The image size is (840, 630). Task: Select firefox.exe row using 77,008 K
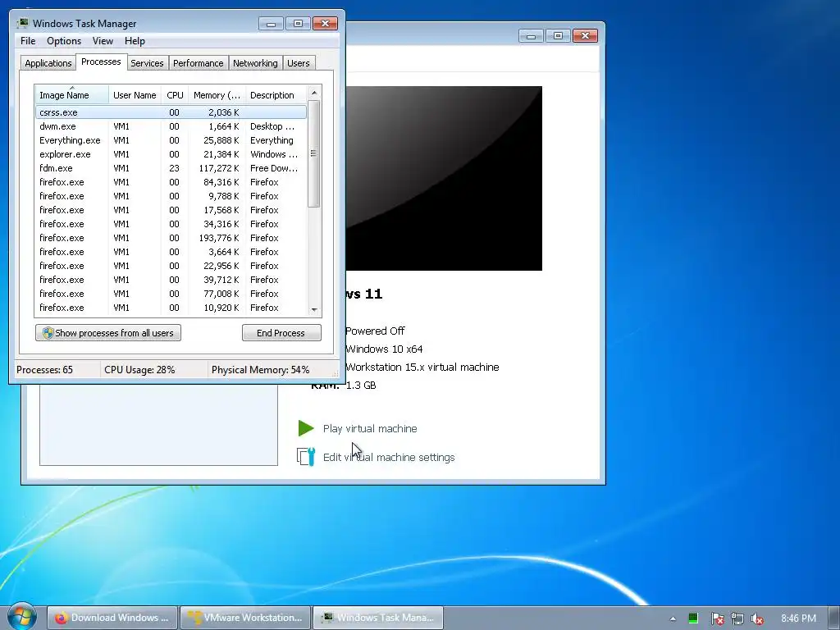pyautogui.click(x=171, y=294)
